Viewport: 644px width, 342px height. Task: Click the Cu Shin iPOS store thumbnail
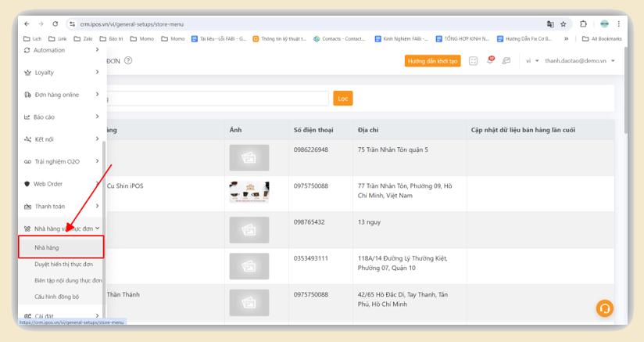249,193
